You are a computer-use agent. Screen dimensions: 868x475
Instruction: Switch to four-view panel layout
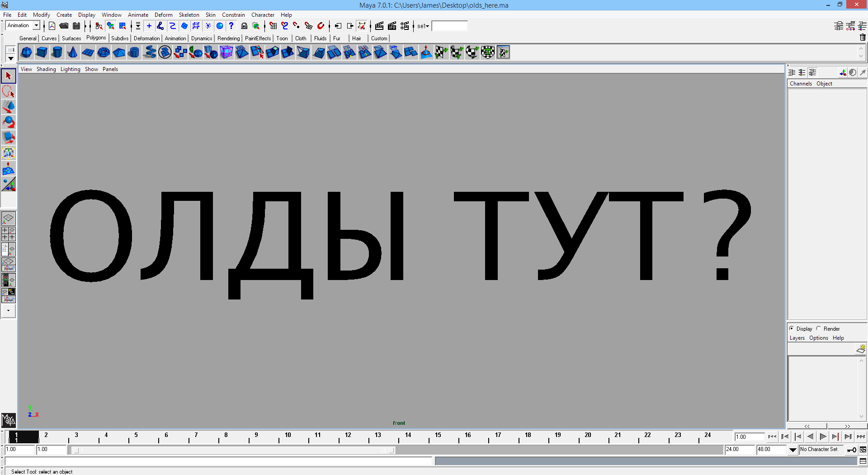point(9,233)
